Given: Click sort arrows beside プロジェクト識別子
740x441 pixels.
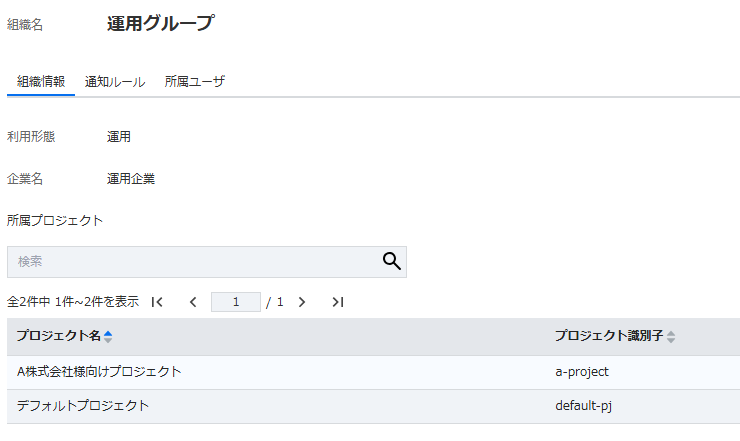Looking at the screenshot, I should point(671,337).
